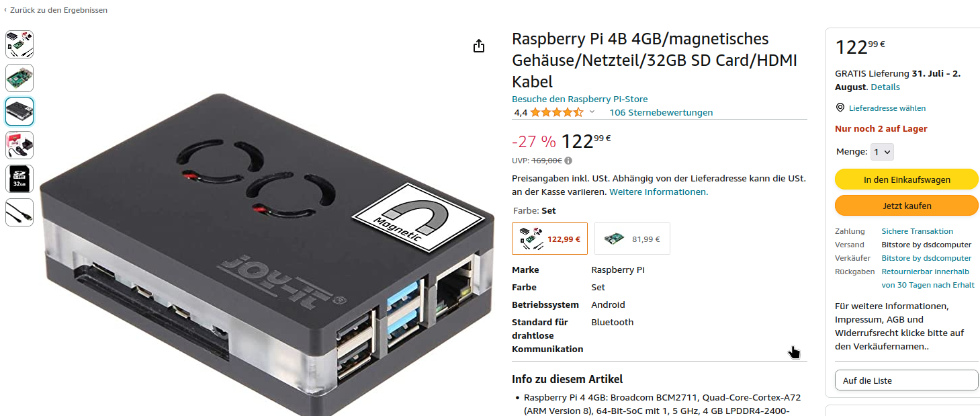Select the first set overview thumbnail
Image resolution: width=980 pixels, height=416 pixels.
(x=19, y=44)
